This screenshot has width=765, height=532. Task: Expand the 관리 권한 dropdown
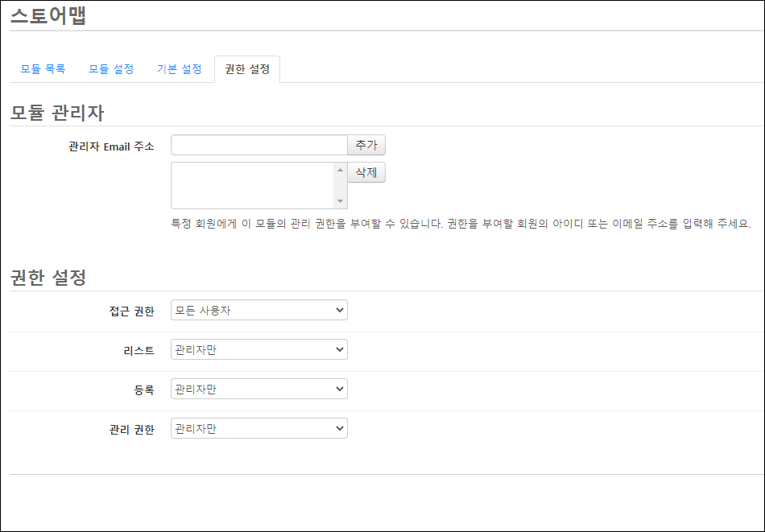259,429
